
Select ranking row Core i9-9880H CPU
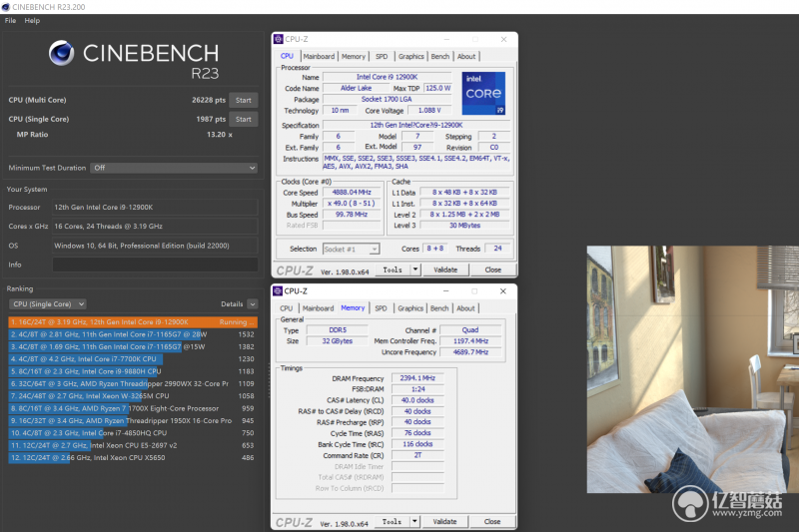133,371
